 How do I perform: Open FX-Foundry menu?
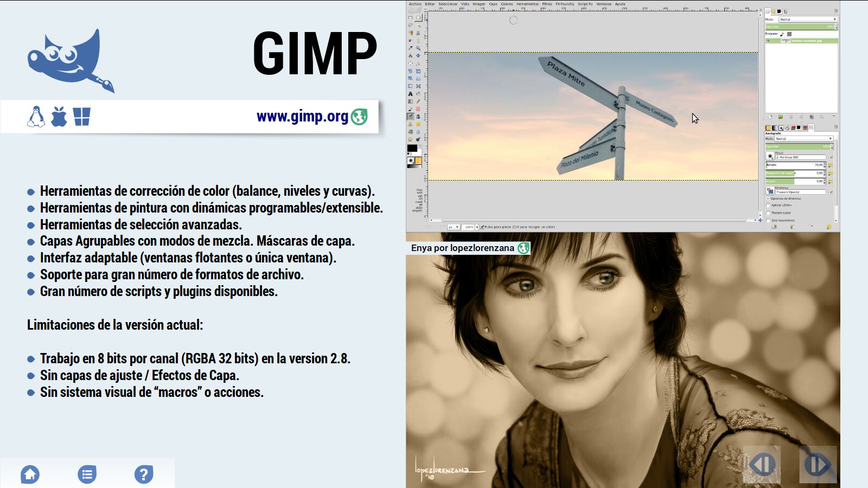tap(565, 4)
